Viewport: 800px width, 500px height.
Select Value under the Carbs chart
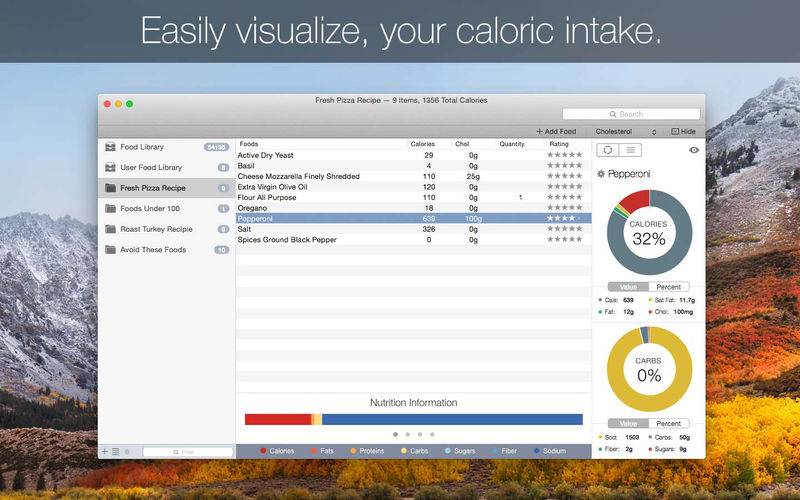(x=628, y=424)
